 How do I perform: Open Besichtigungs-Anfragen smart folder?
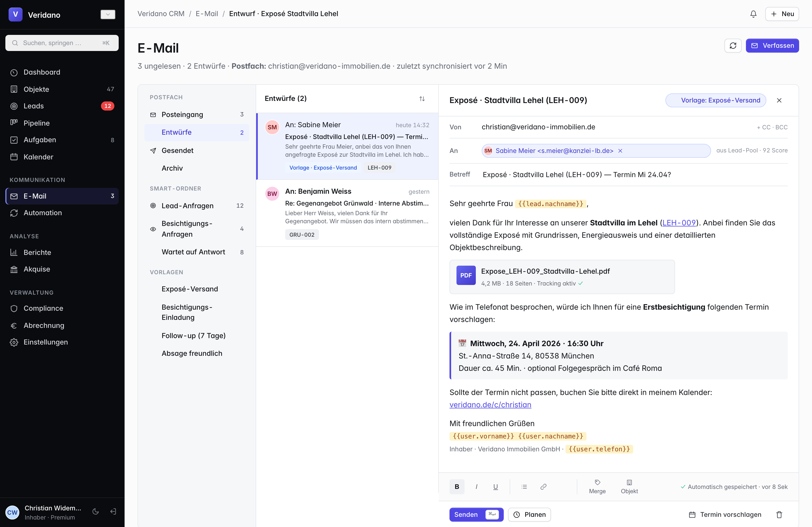[197, 229]
